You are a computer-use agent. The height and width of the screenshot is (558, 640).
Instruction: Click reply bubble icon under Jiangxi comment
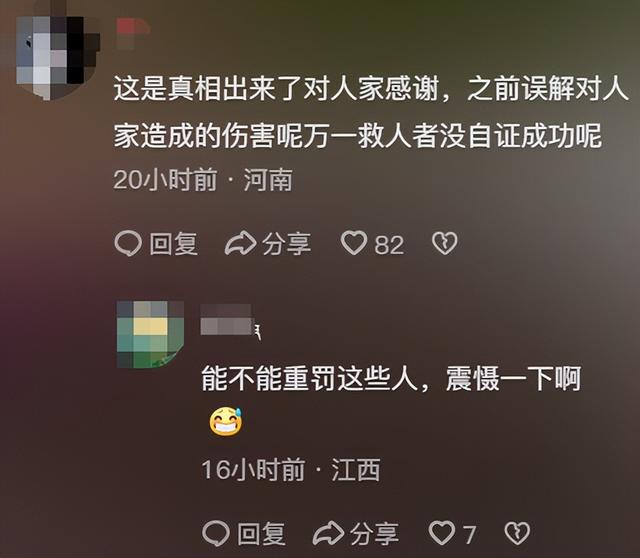(216, 533)
